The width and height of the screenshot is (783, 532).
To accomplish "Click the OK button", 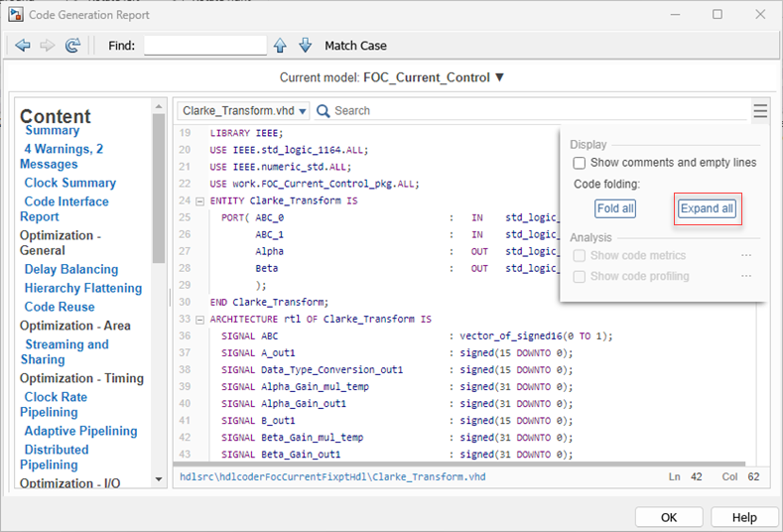I will point(668,517).
